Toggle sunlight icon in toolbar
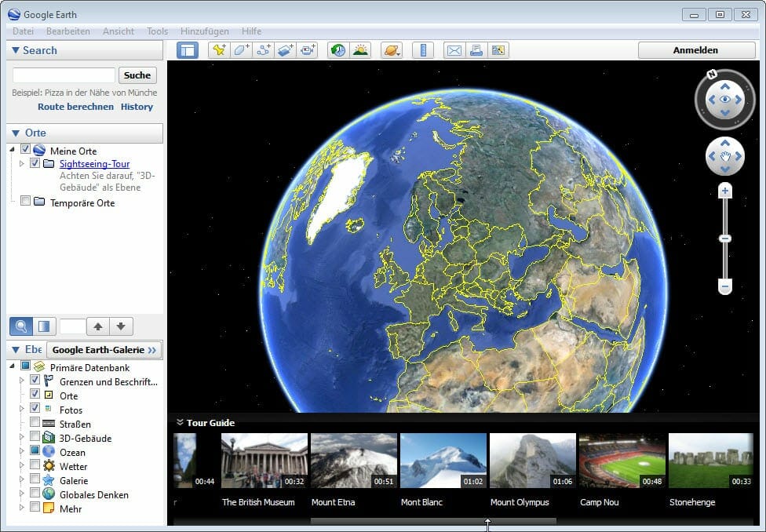Image resolution: width=766 pixels, height=532 pixels. click(360, 50)
